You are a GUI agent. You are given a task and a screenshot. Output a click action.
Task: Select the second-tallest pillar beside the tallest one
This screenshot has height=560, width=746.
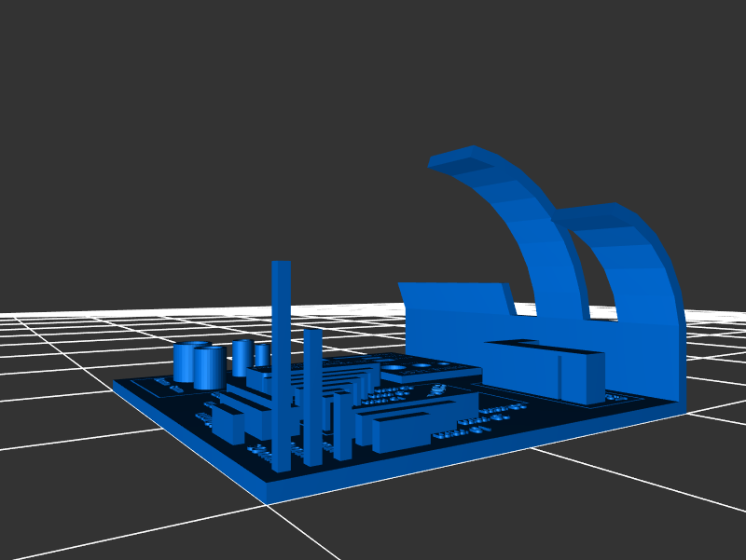coord(312,391)
